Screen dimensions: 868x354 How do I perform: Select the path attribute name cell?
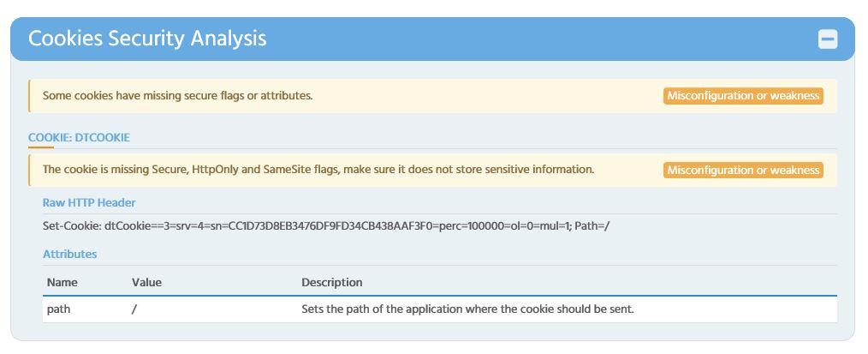coord(58,309)
